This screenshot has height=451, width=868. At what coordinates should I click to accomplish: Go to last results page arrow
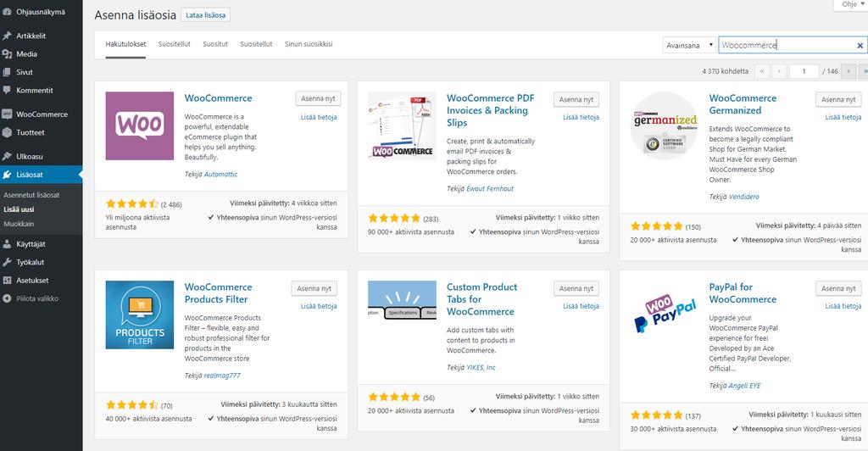coord(864,71)
